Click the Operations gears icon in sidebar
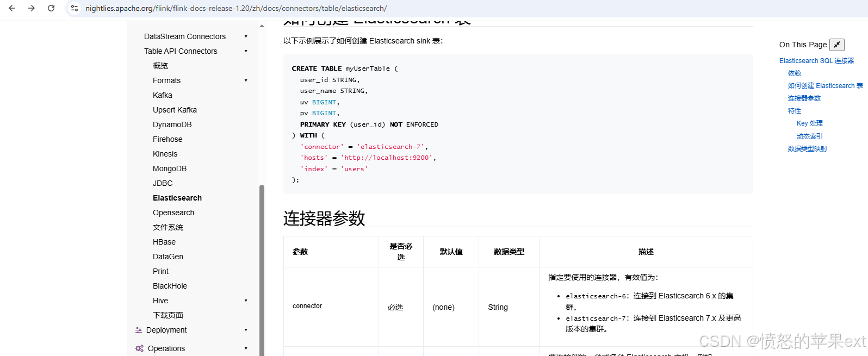Image resolution: width=868 pixels, height=356 pixels. point(139,348)
